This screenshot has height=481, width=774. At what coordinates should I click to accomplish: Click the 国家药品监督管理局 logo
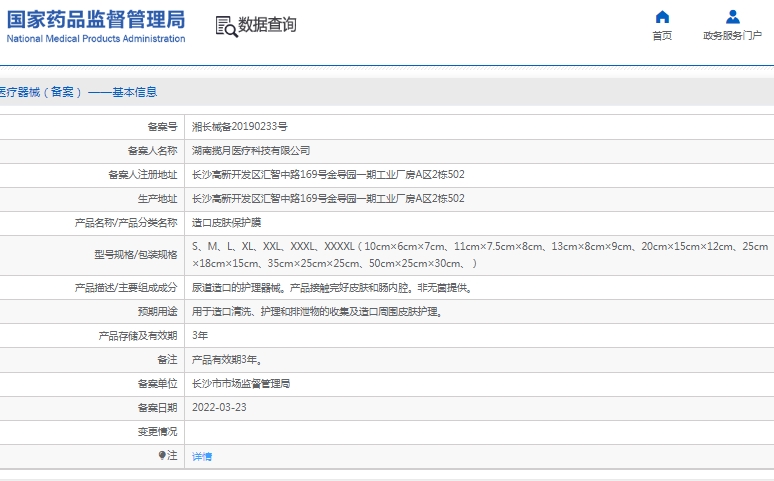[x=96, y=20]
